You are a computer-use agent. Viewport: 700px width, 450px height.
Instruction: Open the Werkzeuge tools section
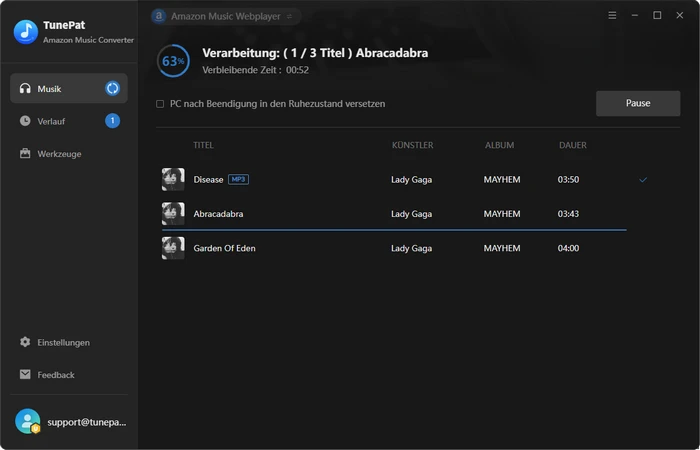click(69, 154)
